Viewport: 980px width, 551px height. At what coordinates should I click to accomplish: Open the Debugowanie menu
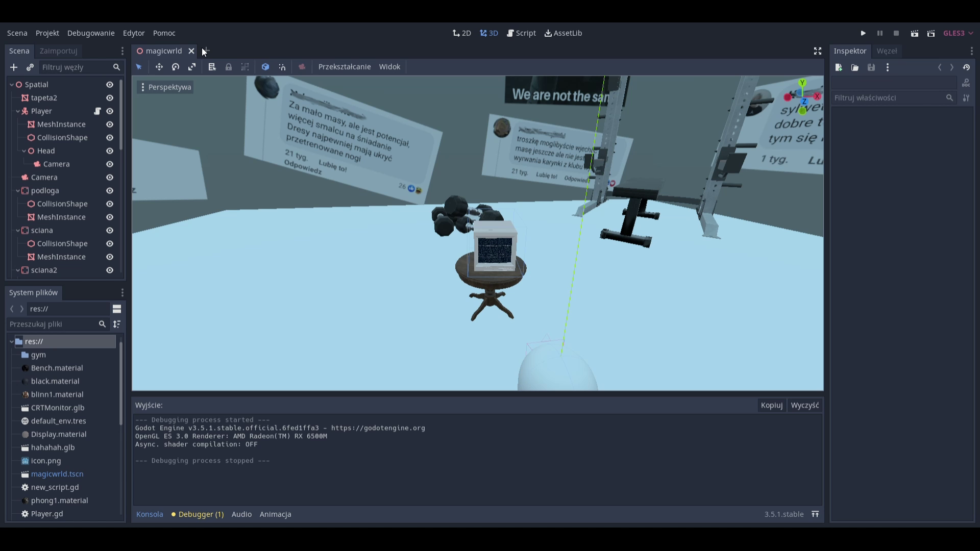[x=91, y=33]
